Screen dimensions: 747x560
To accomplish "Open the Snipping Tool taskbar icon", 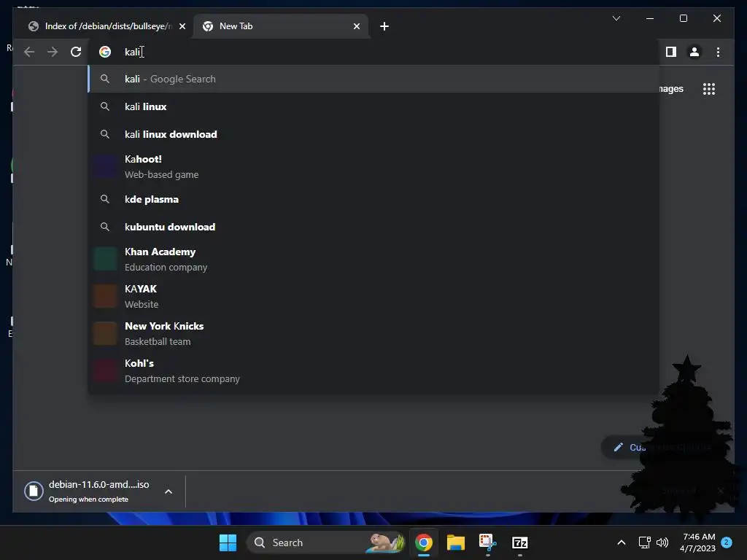I will 487,542.
